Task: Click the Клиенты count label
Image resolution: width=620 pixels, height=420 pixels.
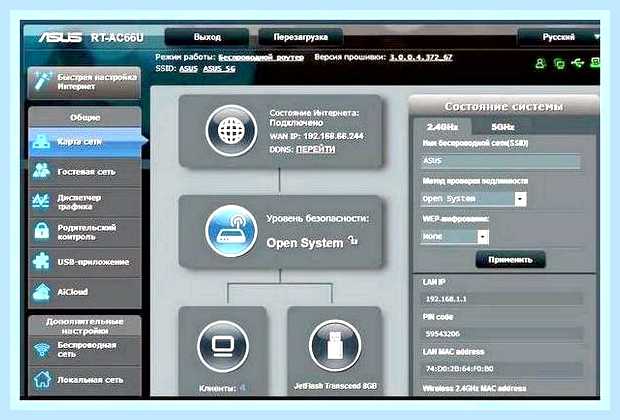Action: [222, 388]
